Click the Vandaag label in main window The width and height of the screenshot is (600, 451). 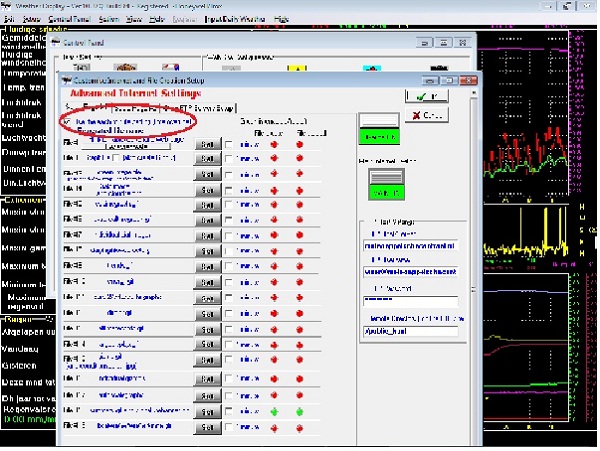tap(20, 349)
